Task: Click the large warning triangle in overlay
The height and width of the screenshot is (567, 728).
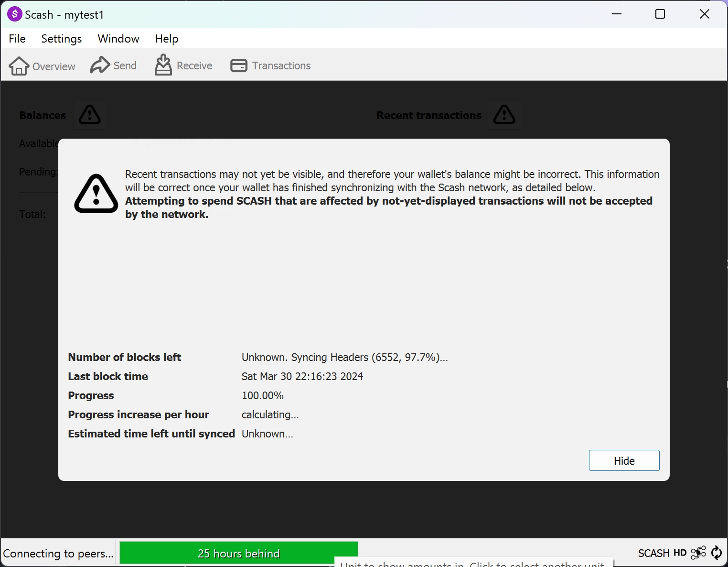Action: click(x=96, y=194)
